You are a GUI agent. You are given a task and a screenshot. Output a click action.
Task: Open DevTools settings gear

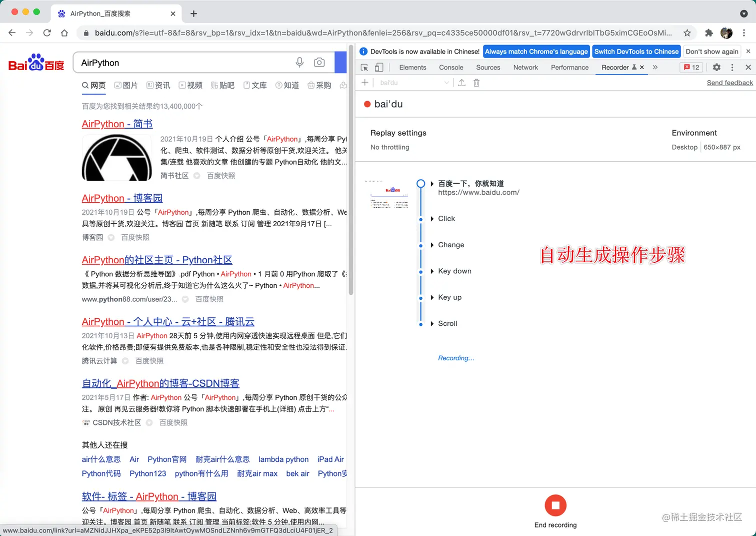point(716,67)
